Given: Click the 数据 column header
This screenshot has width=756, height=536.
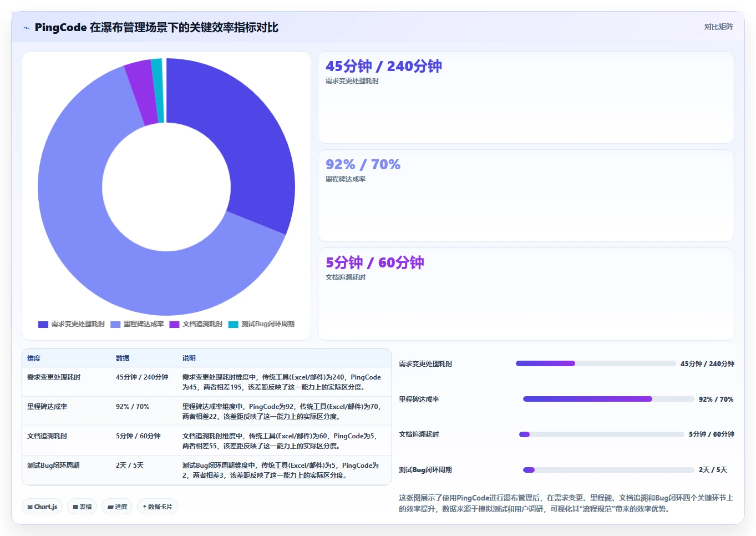Looking at the screenshot, I should tap(123, 358).
